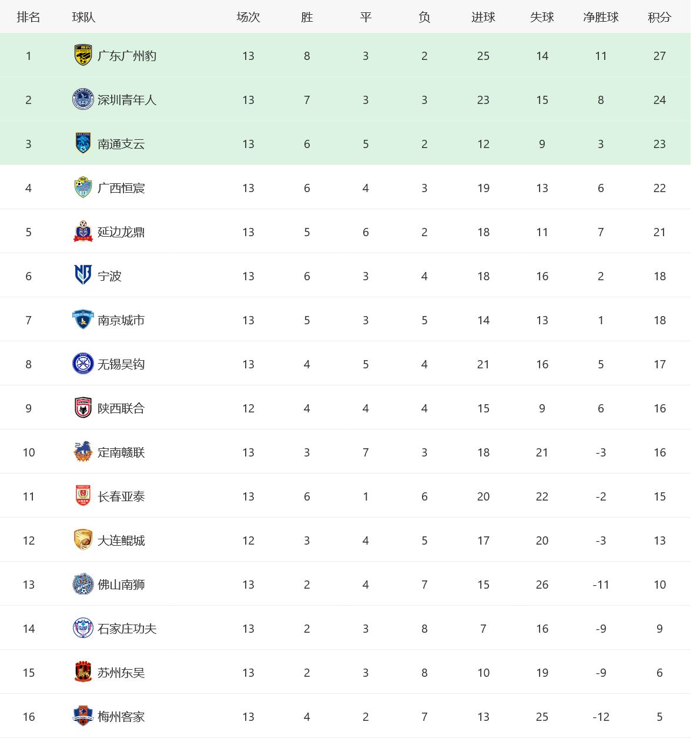Screen dimensions: 700x742
Task: Open the 南通支云 club crest
Action: pos(83,143)
